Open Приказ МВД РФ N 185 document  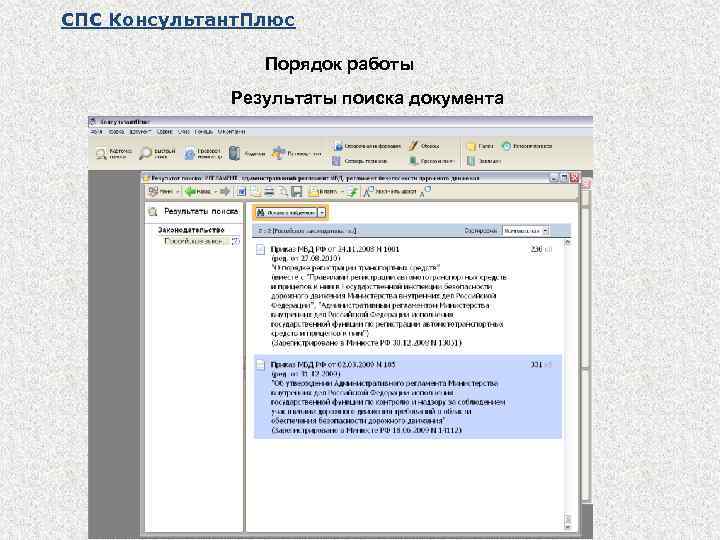click(x=333, y=365)
